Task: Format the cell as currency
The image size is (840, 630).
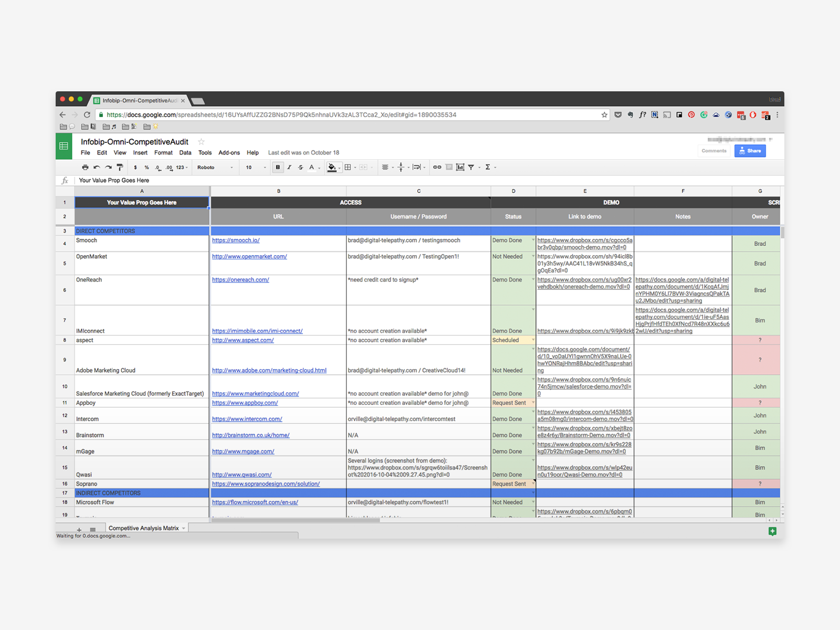Action: pos(135,167)
